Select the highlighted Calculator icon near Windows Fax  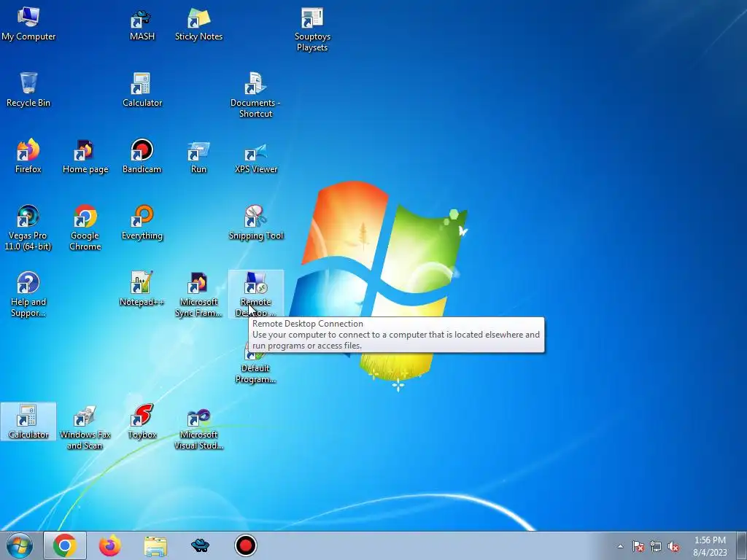[28, 421]
